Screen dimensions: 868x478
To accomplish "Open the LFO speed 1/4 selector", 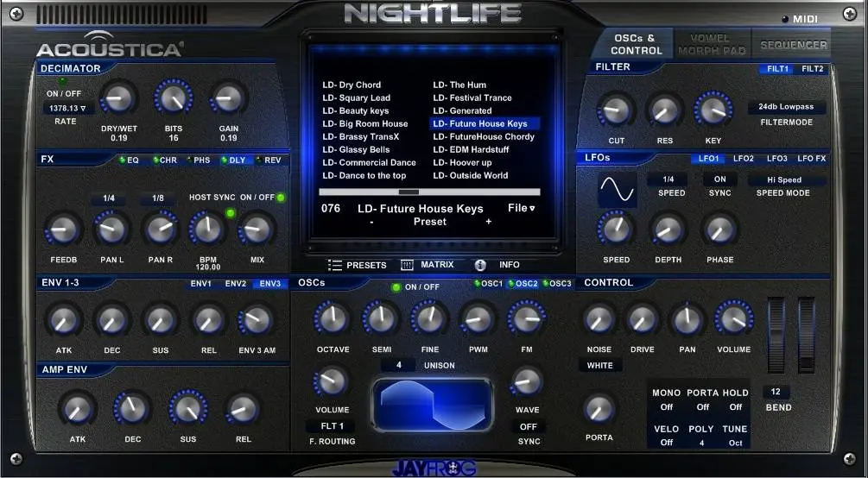I will click(668, 179).
